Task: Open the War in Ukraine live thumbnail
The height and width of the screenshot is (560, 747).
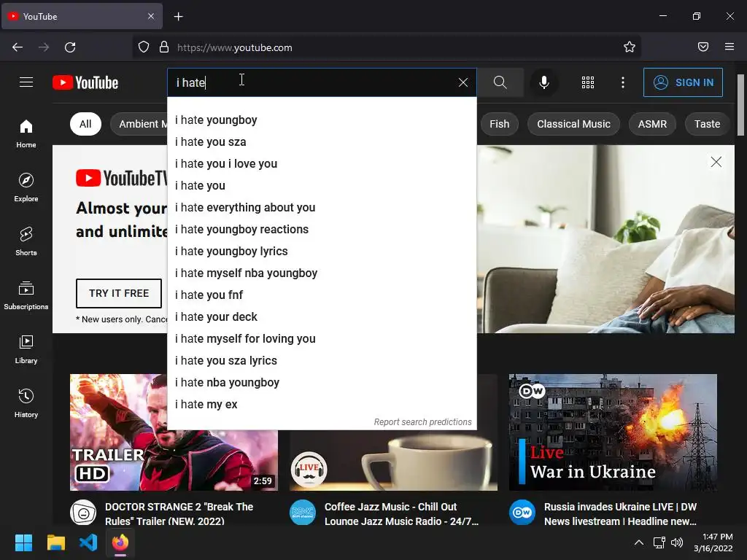Action: 613,432
